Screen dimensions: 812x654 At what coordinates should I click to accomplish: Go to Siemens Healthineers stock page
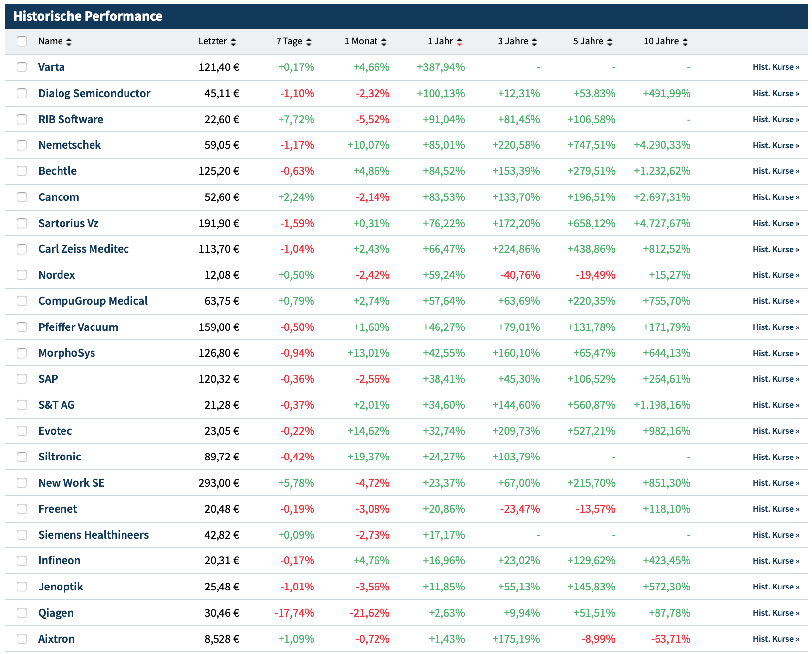tap(94, 535)
